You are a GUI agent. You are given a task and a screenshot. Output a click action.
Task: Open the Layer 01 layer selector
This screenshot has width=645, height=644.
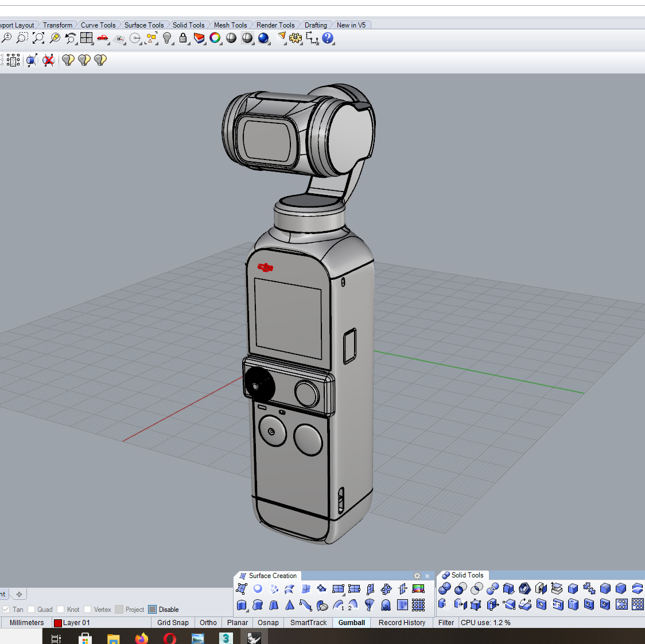[x=76, y=623]
